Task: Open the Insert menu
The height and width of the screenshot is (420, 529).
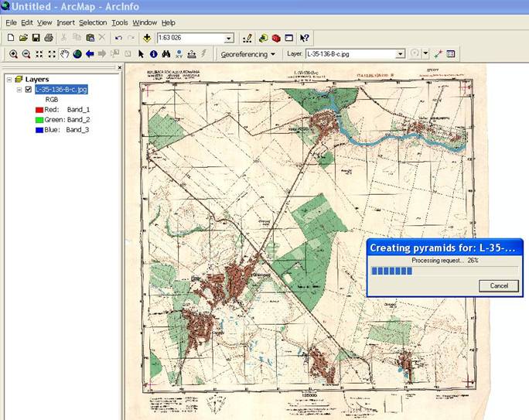Action: click(66, 22)
